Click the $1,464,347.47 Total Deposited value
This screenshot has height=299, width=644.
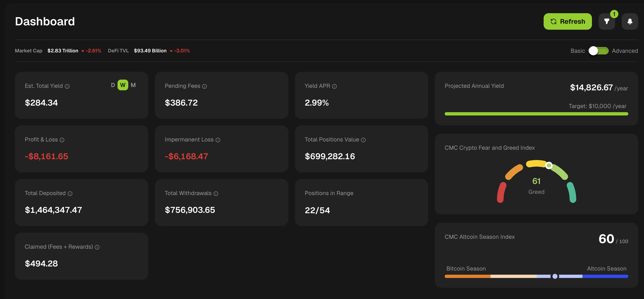(x=53, y=210)
